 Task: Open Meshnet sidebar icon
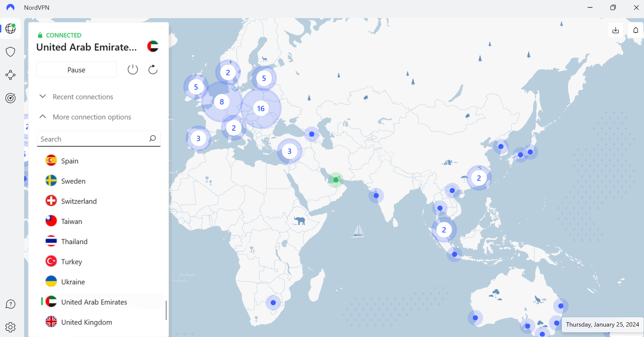tap(10, 75)
